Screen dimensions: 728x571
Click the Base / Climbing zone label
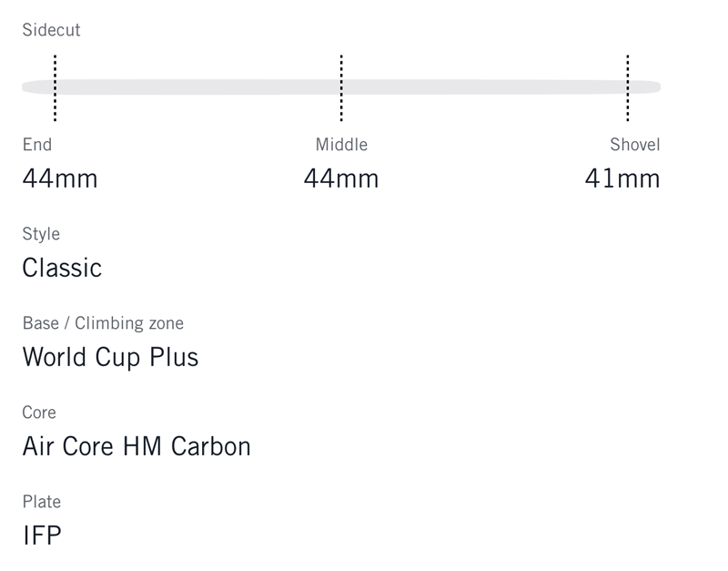point(103,323)
